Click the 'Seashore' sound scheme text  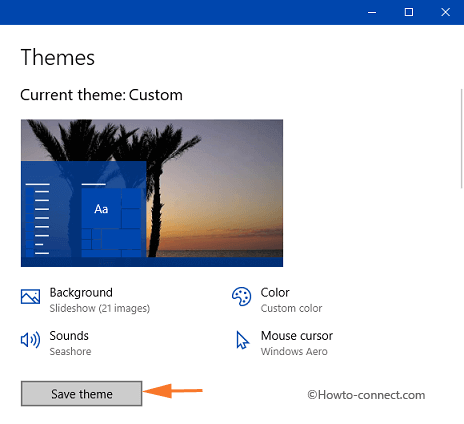[70, 351]
